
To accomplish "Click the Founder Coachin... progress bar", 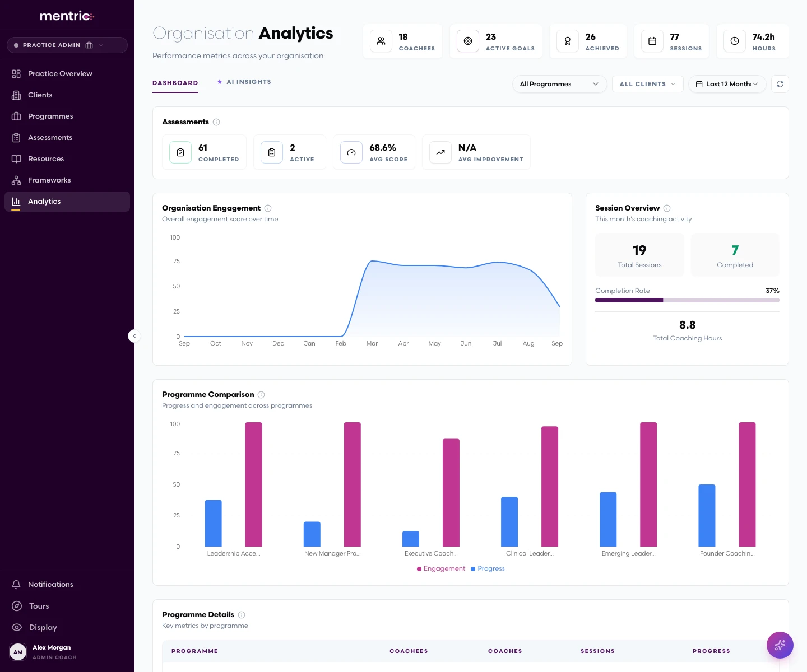I will click(x=707, y=515).
